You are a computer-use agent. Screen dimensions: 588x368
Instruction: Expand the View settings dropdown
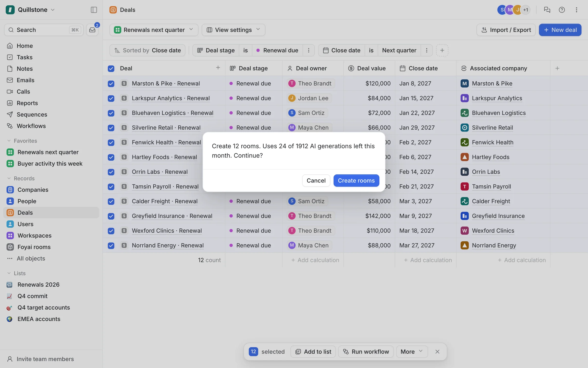233,30
